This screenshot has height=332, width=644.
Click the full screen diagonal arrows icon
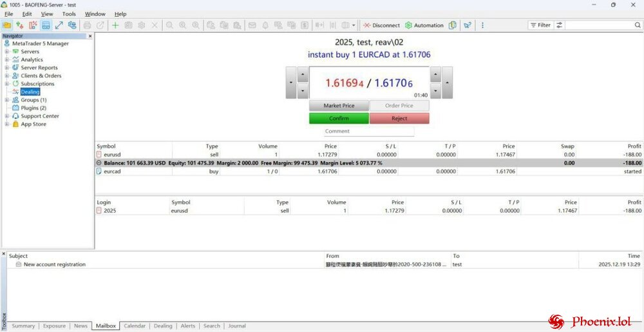pyautogui.click(x=59, y=25)
